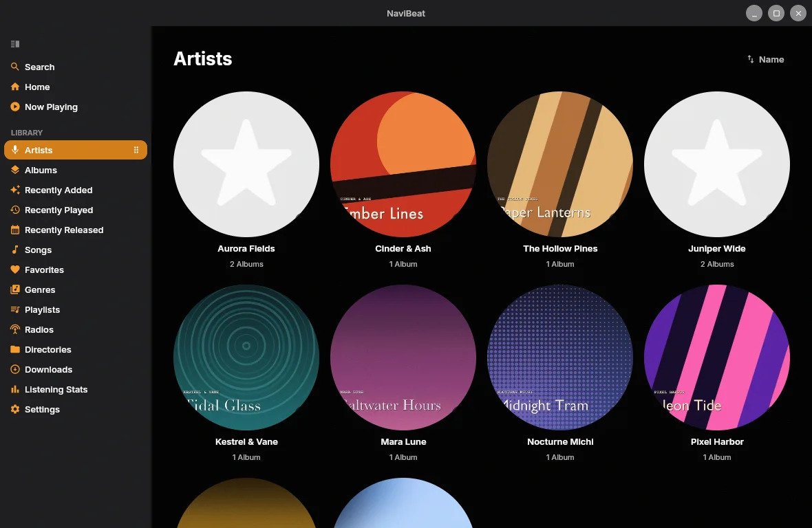Click the Listening Stats bar chart icon
Screen dimensions: 812x528
coord(15,389)
